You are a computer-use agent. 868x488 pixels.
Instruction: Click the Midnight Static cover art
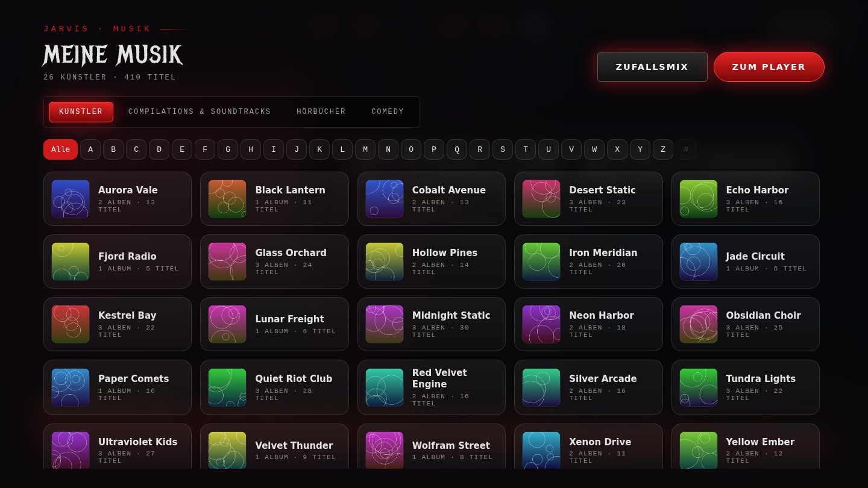[x=385, y=324]
